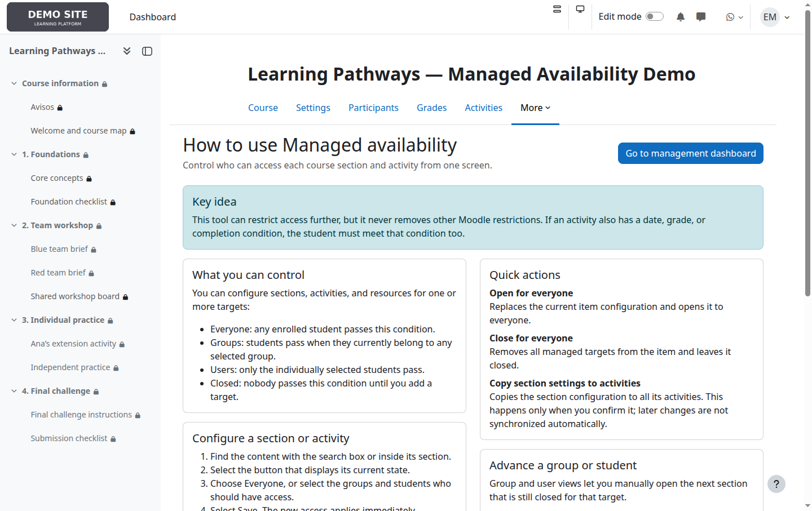The width and height of the screenshot is (812, 511).
Task: Click lock icon beside Submission checklist
Action: pos(113,439)
